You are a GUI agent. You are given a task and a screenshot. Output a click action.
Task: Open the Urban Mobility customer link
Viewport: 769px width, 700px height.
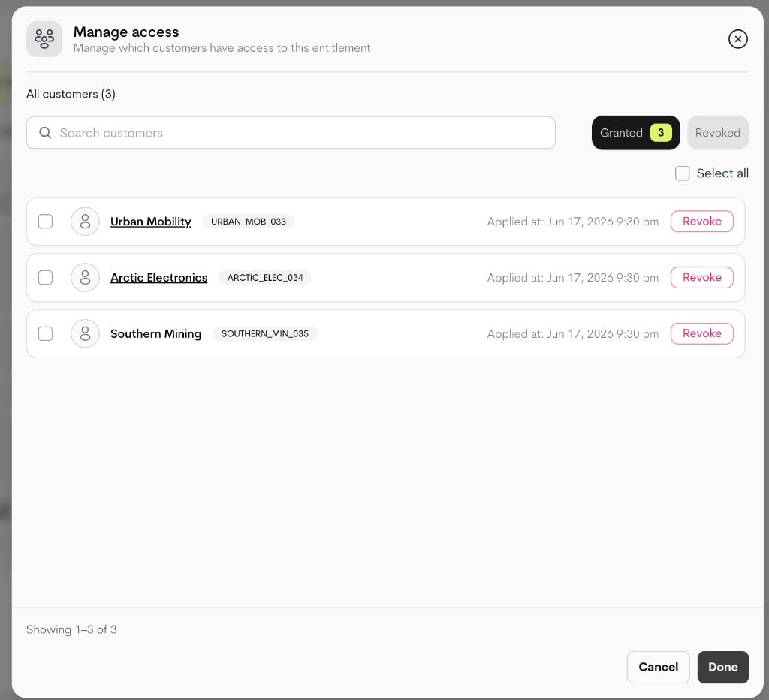coord(150,222)
